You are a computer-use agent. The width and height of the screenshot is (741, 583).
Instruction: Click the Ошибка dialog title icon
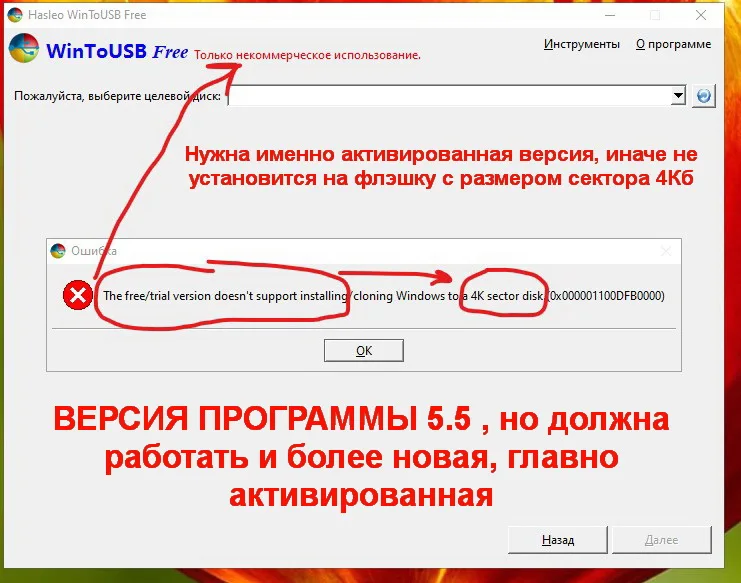pyautogui.click(x=58, y=251)
